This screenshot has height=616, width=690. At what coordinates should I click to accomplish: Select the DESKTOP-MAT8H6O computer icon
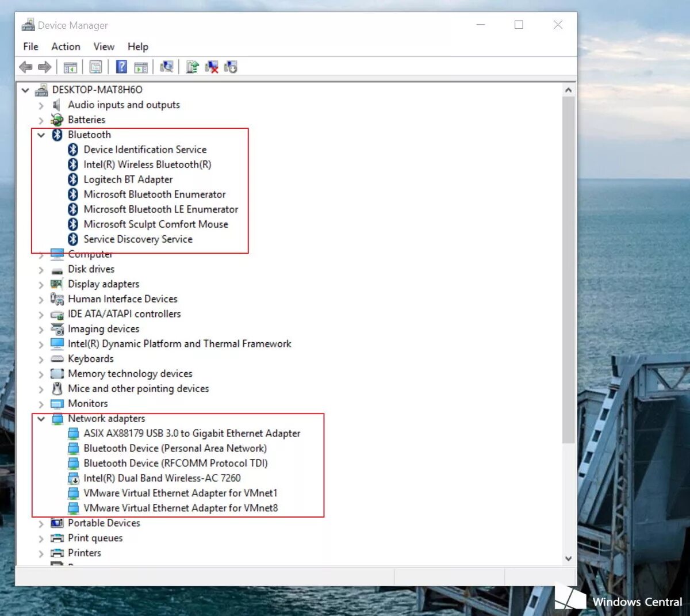click(x=41, y=90)
